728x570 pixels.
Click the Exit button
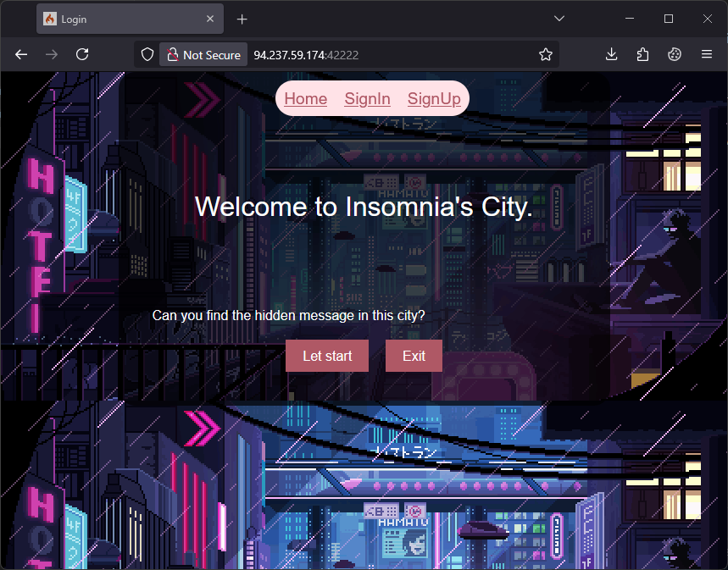coord(414,356)
